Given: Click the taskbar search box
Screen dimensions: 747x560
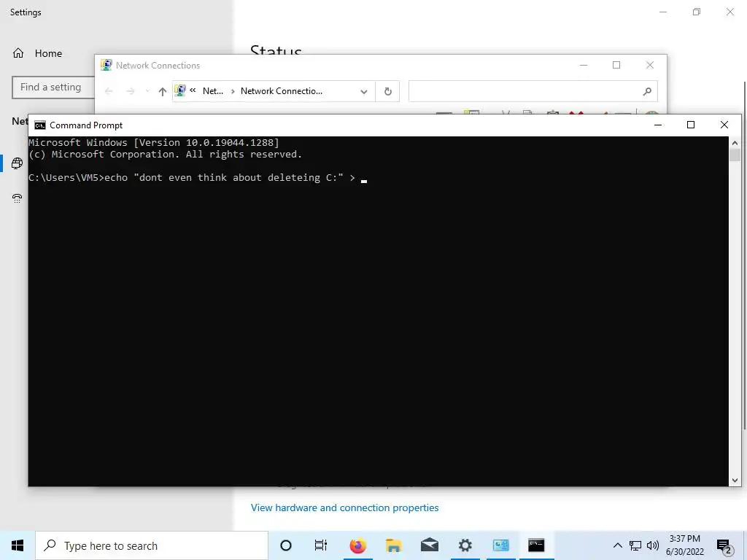Looking at the screenshot, I should click(x=152, y=545).
